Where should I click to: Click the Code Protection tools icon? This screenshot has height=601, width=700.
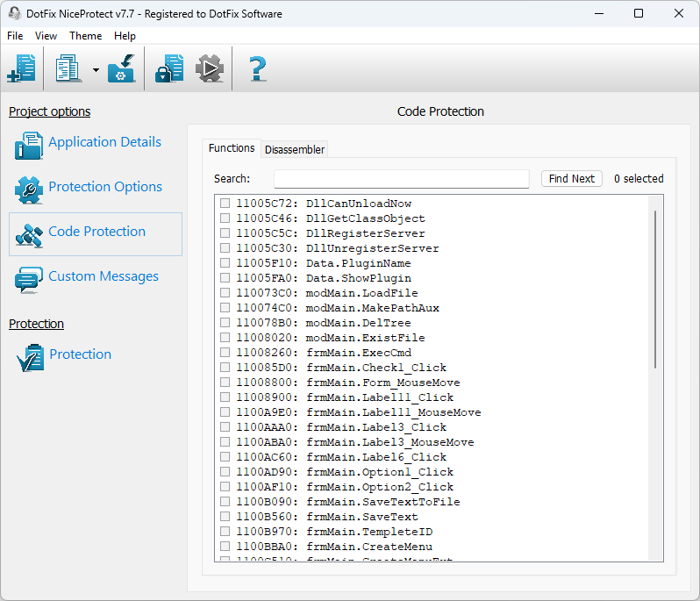29,235
